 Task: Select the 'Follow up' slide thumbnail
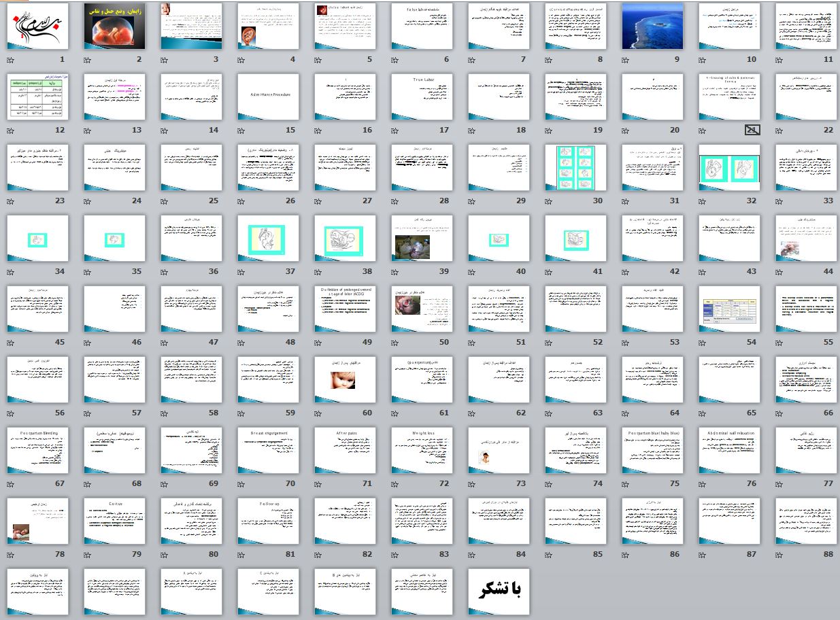coord(268,521)
